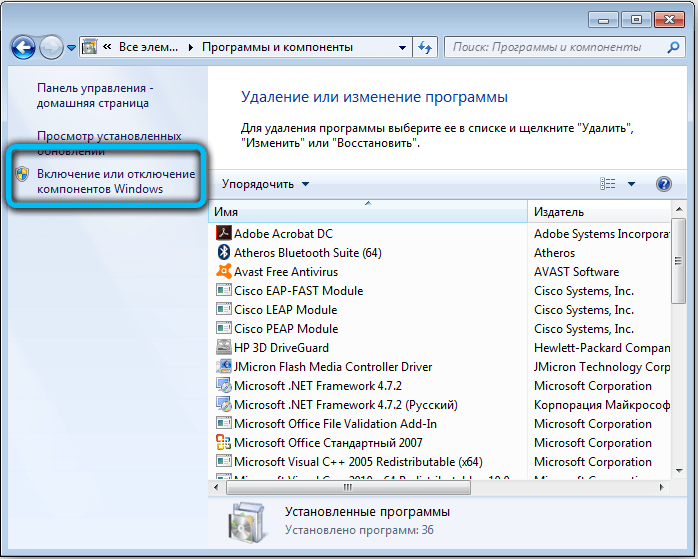Open the breadcrumb arrow after Все элем...
The height and width of the screenshot is (559, 698).
[x=191, y=47]
